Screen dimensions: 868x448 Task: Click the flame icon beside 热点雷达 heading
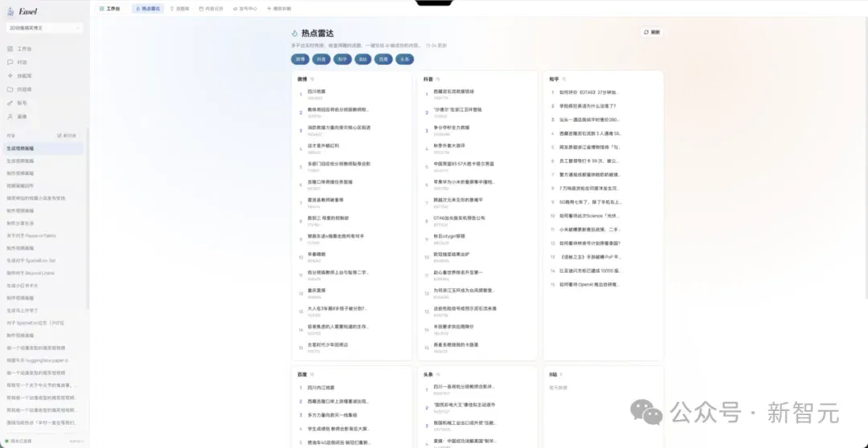295,34
